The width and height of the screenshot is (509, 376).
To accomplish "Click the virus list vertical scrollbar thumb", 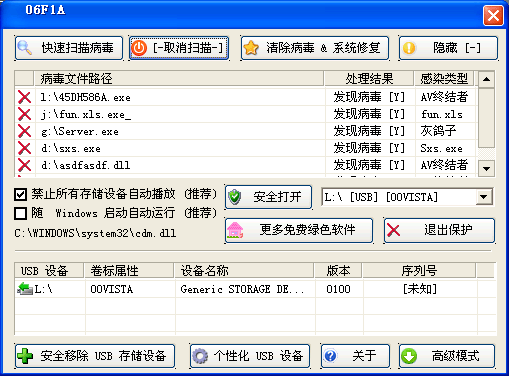I will point(486,117).
